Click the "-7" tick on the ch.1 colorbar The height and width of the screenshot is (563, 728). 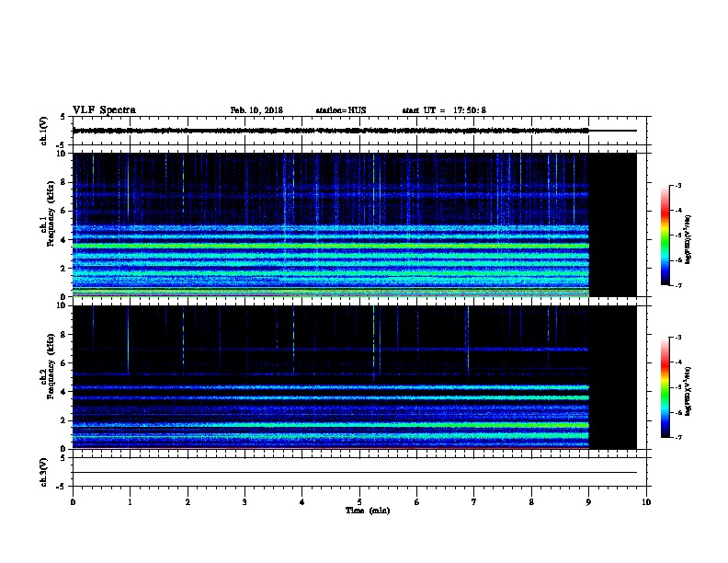pyautogui.click(x=677, y=285)
